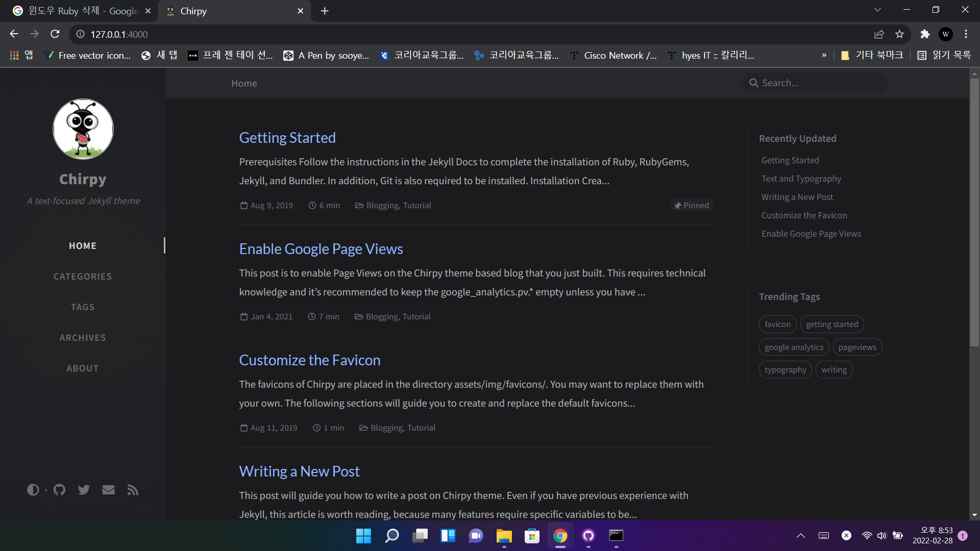Toggle dark/light mode in sidebar
This screenshot has width=980, height=551.
(x=33, y=490)
